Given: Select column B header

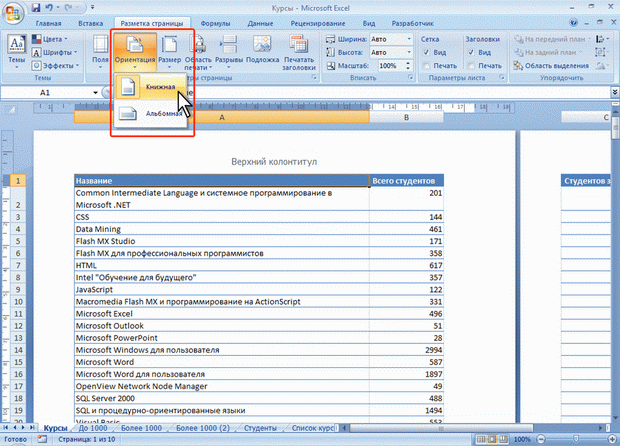Looking at the screenshot, I should (x=406, y=117).
